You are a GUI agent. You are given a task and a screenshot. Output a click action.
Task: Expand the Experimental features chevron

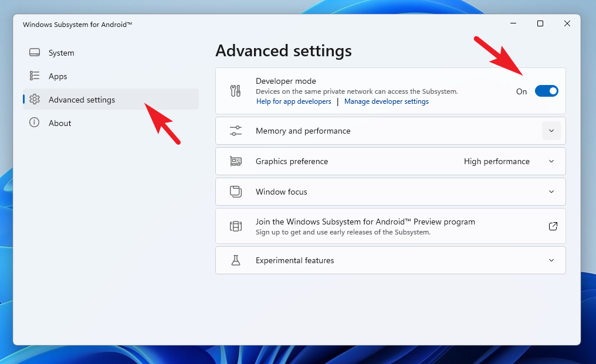click(551, 260)
